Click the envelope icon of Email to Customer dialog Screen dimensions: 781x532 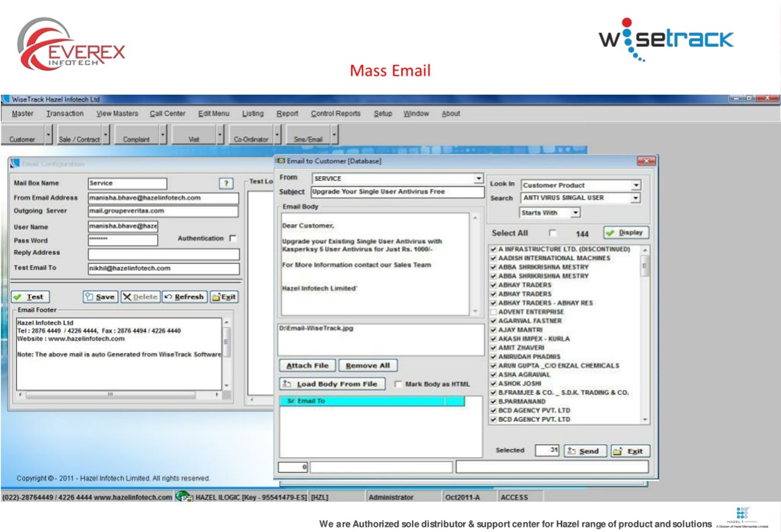(x=281, y=161)
